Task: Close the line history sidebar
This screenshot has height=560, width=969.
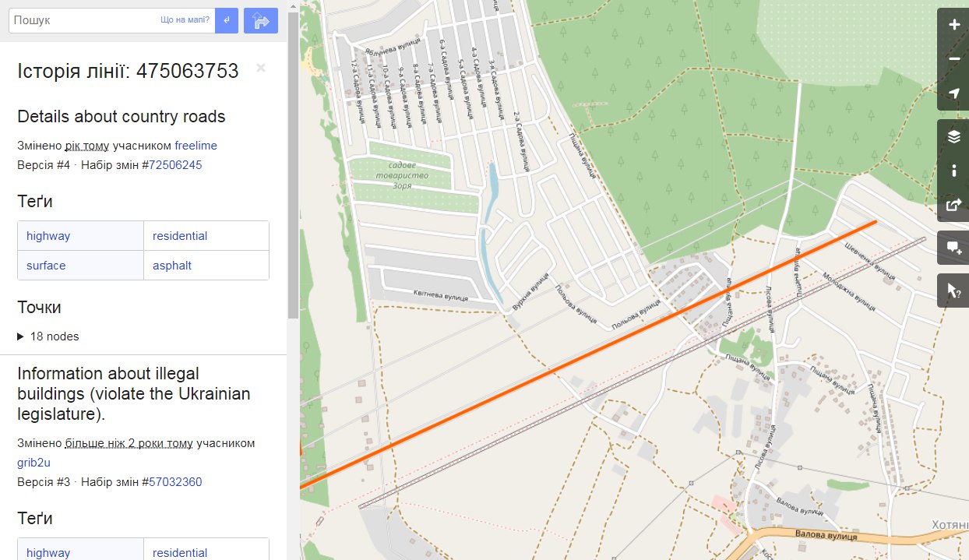Action: [x=261, y=68]
